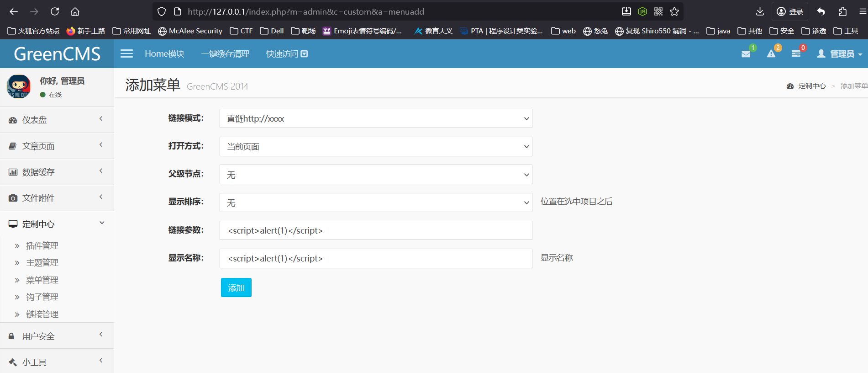Click the browser reload page icon

click(x=55, y=11)
